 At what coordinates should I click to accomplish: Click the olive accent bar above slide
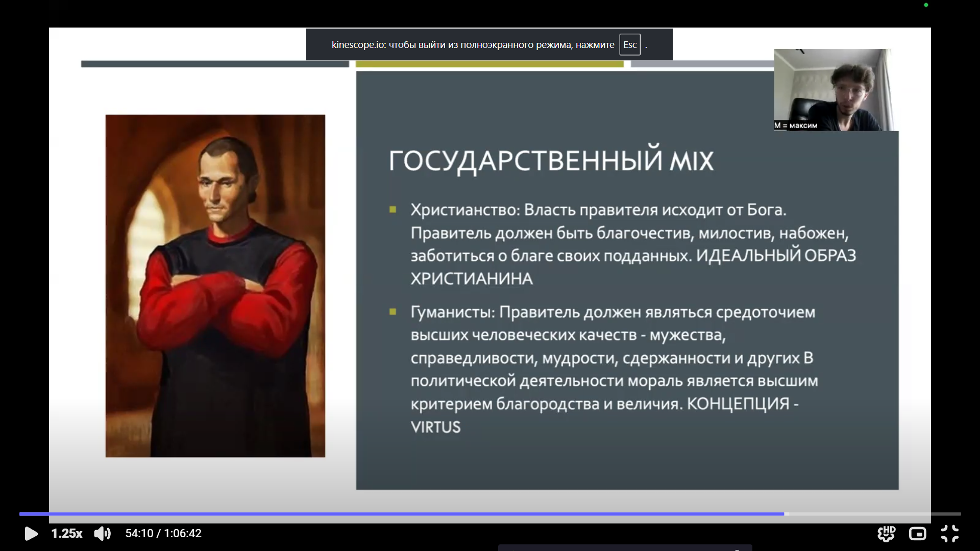(489, 64)
